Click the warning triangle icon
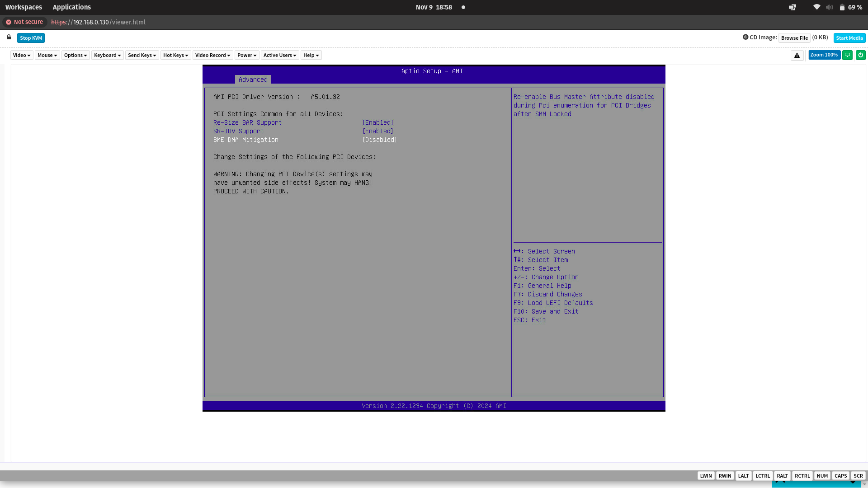The height and width of the screenshot is (488, 868). pos(797,55)
